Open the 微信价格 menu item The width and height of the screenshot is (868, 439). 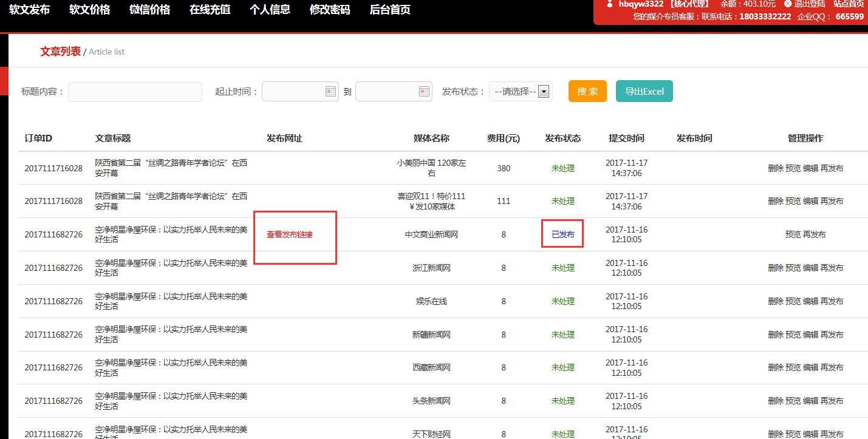(x=149, y=9)
